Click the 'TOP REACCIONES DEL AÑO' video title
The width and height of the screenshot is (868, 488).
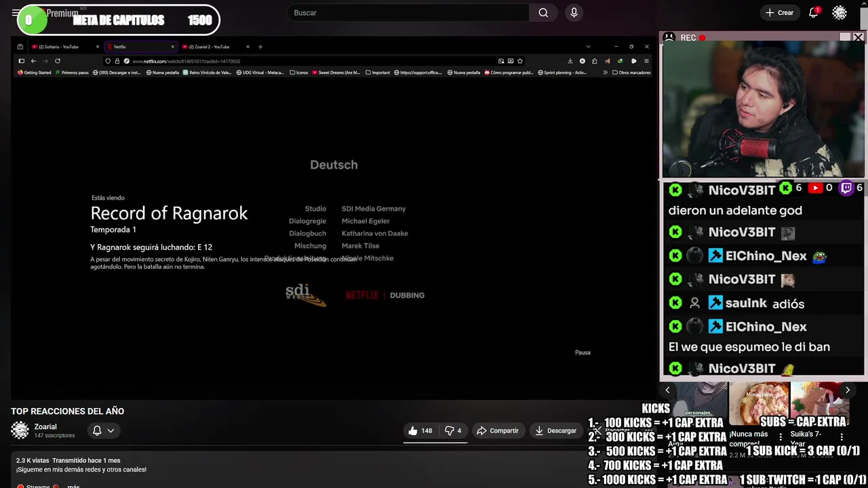[x=67, y=411]
